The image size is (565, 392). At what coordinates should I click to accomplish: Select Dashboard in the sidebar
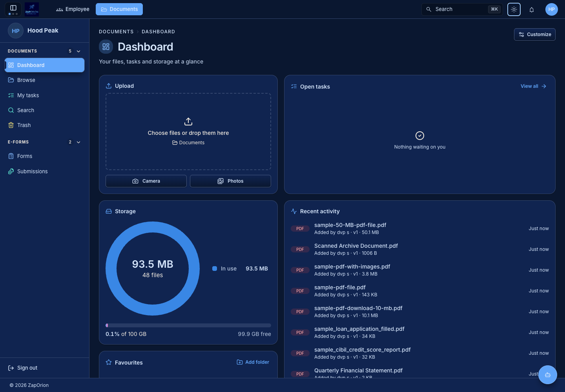tap(44, 65)
